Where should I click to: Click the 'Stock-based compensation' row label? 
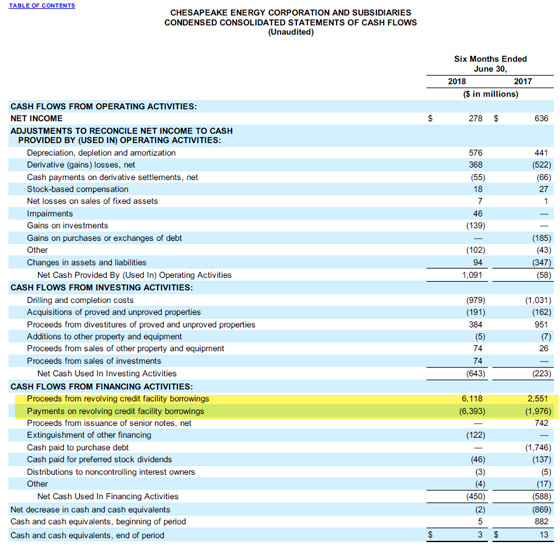pos(77,189)
